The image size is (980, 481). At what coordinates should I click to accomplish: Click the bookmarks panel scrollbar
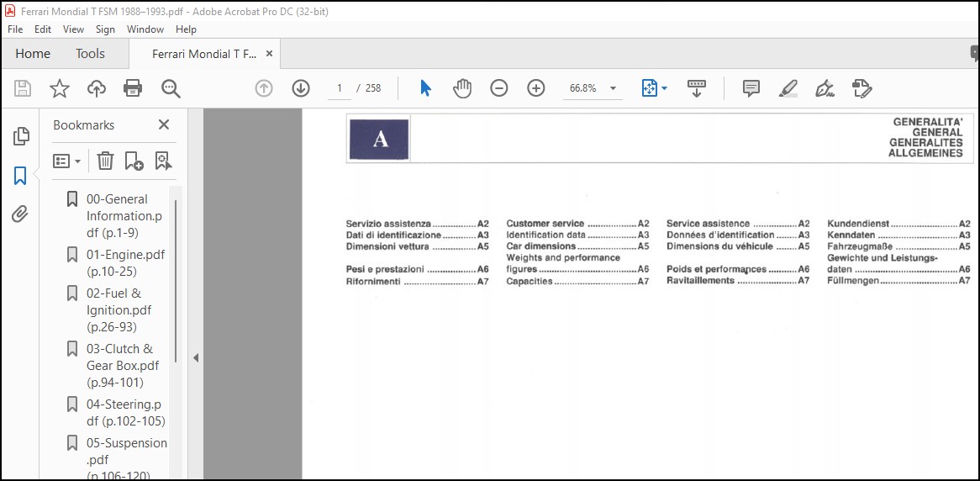point(177,280)
